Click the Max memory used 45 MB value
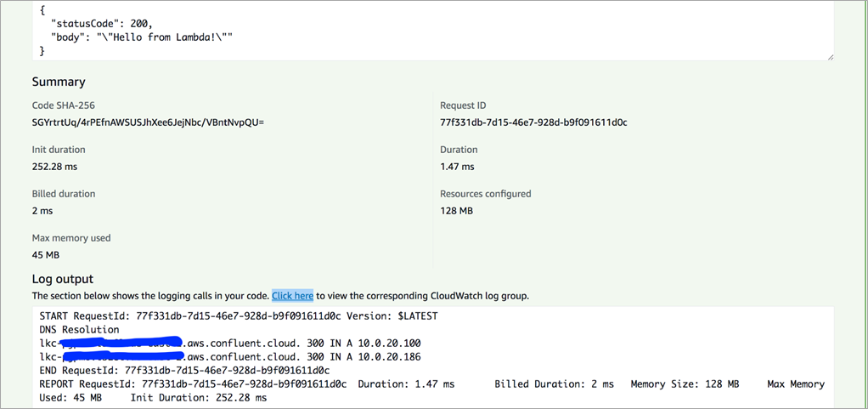This screenshot has height=409, width=868. coord(45,255)
